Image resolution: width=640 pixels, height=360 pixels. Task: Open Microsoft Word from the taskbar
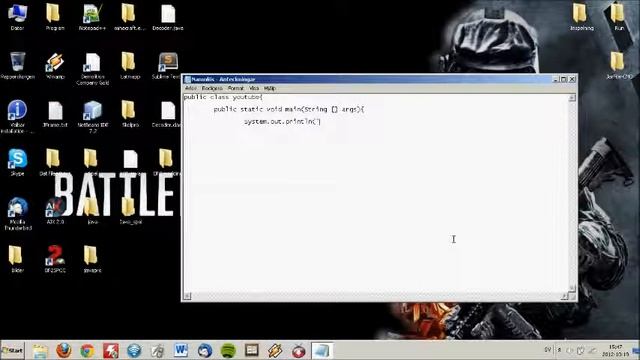pyautogui.click(x=181, y=351)
